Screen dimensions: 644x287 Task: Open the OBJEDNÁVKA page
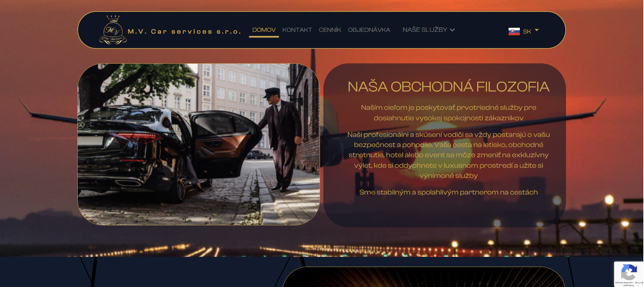369,30
